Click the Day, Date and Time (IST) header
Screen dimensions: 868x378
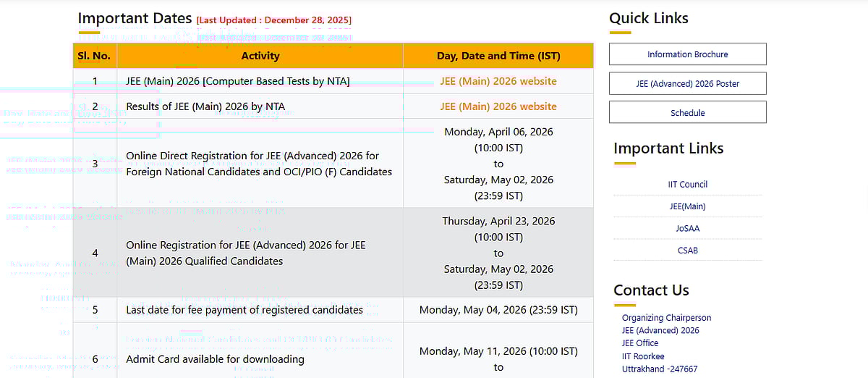click(498, 56)
